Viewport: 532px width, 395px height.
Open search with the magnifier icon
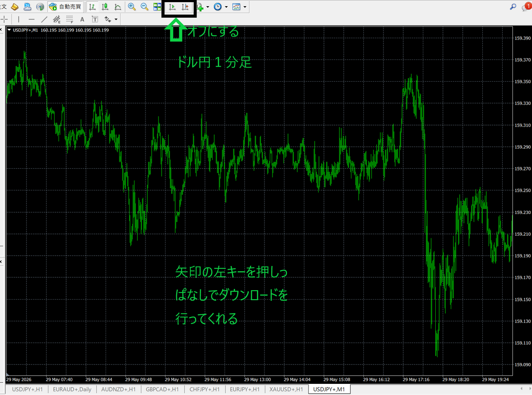(x=513, y=7)
